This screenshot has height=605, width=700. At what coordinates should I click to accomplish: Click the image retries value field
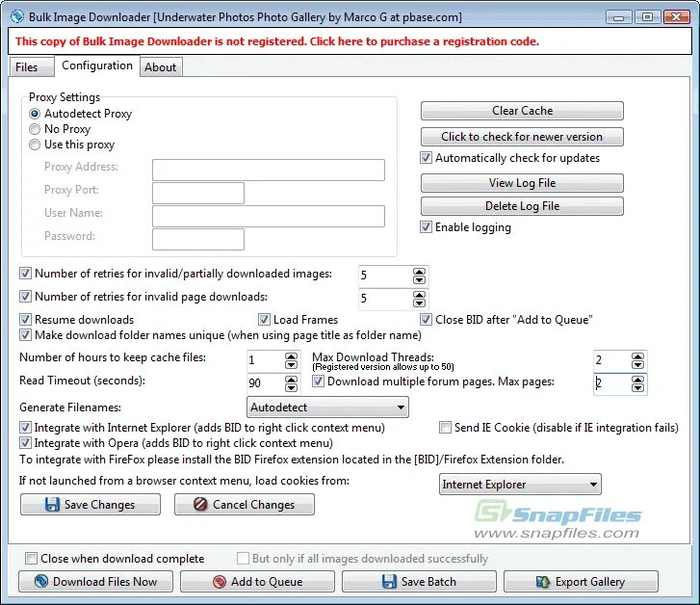[386, 276]
